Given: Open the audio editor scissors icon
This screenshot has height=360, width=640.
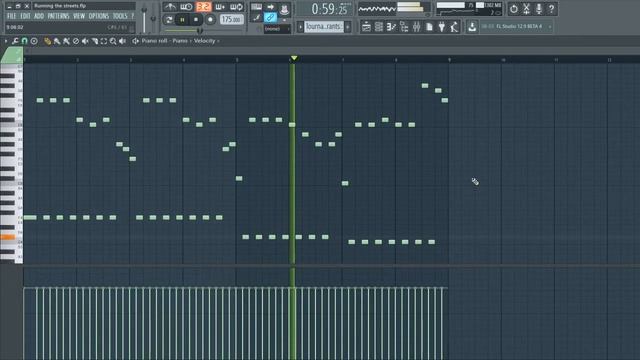Looking at the screenshot, I should (x=526, y=9).
